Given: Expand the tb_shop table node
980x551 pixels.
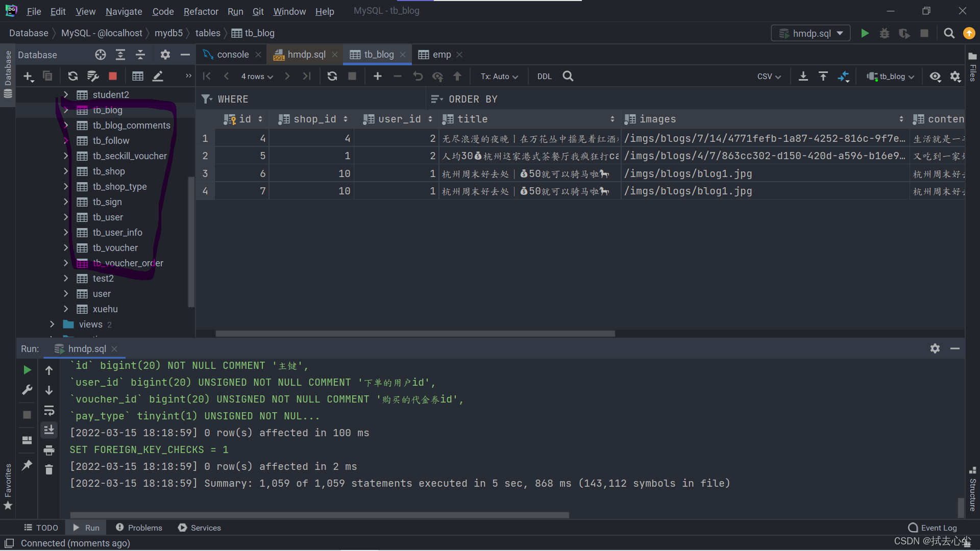Looking at the screenshot, I should [66, 171].
